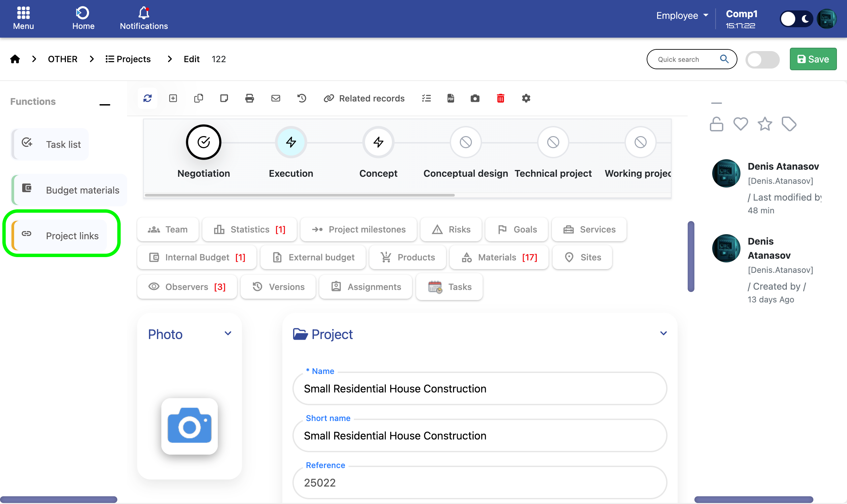Click the camera snapshot toolbar icon
847x504 pixels.
click(475, 98)
